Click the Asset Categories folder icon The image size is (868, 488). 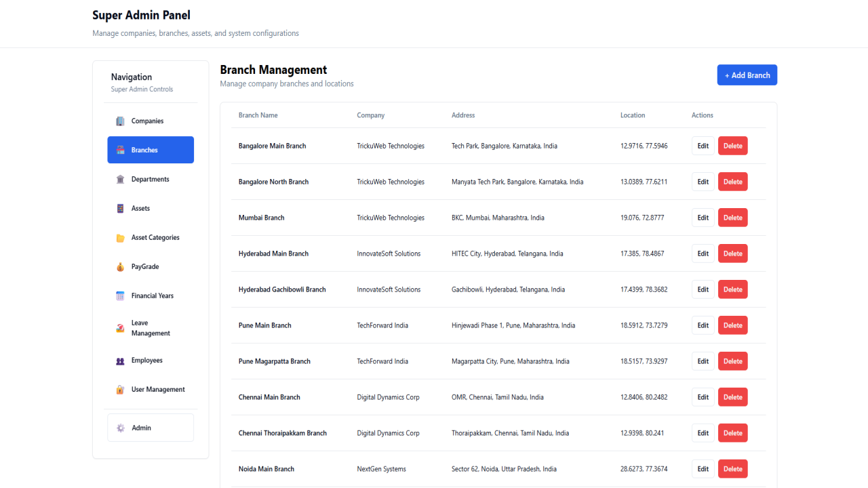[x=120, y=238]
